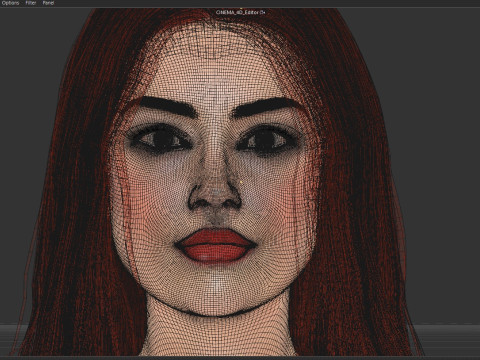Image resolution: width=480 pixels, height=360 pixels.
Task: Open the Options menu
Action: point(10,3)
